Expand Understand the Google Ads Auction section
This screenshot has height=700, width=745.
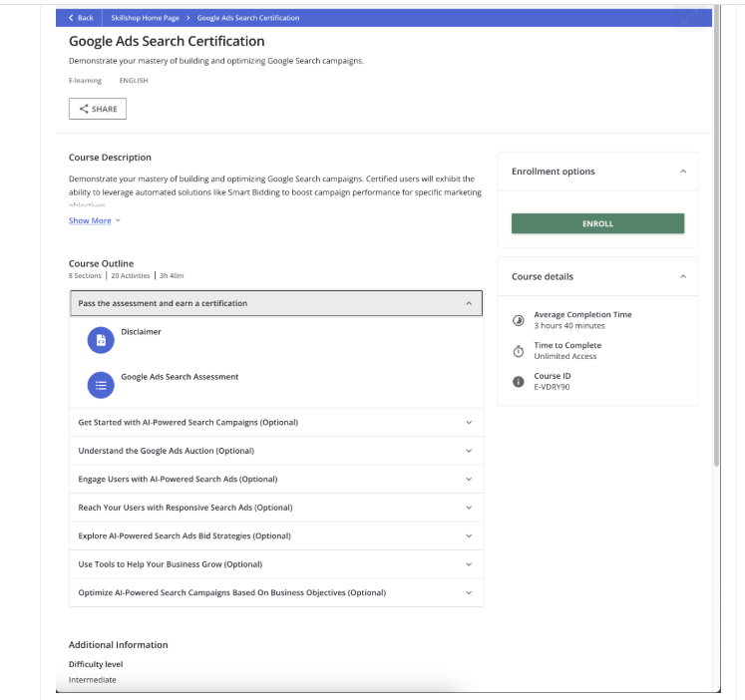(469, 451)
